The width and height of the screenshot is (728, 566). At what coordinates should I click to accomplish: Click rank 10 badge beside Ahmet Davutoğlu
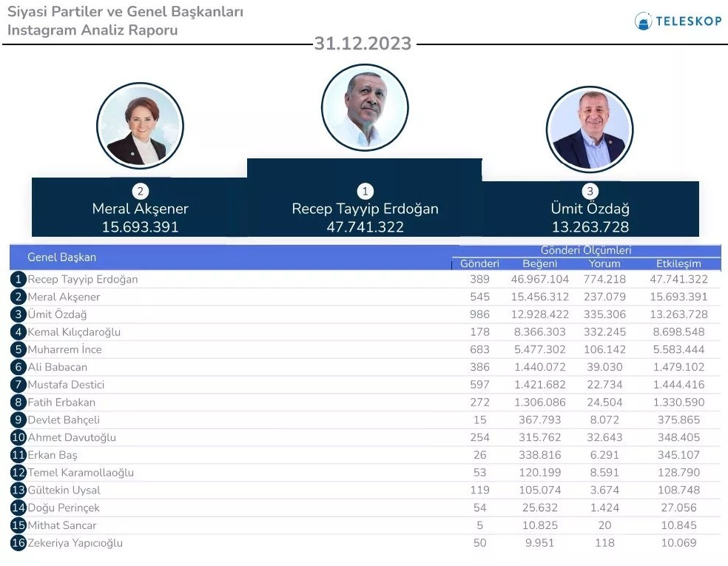click(18, 437)
